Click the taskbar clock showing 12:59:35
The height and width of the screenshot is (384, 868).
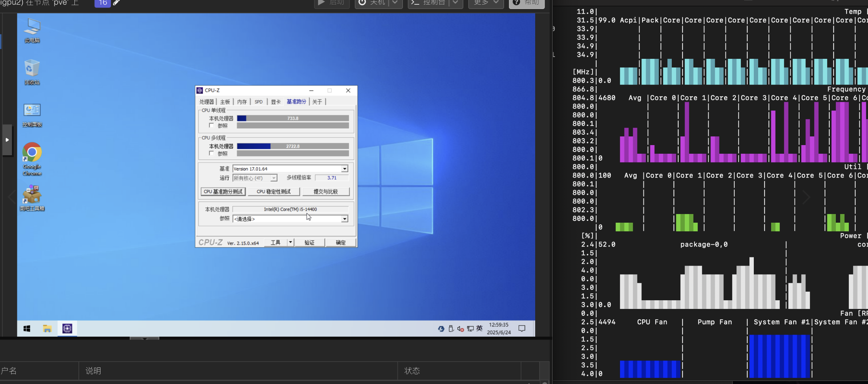(x=499, y=328)
